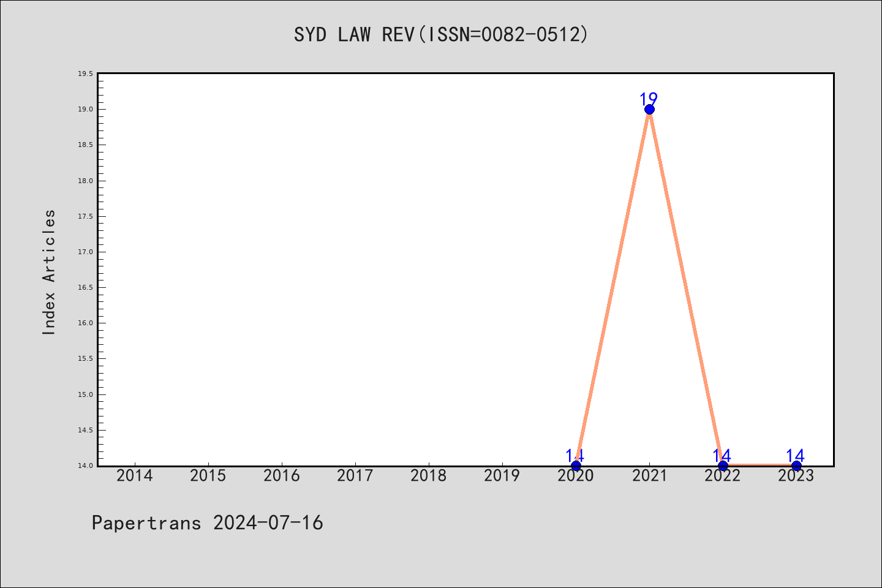Click the x-axis label 2018
Viewport: 882px width, 588px height.
(x=429, y=475)
